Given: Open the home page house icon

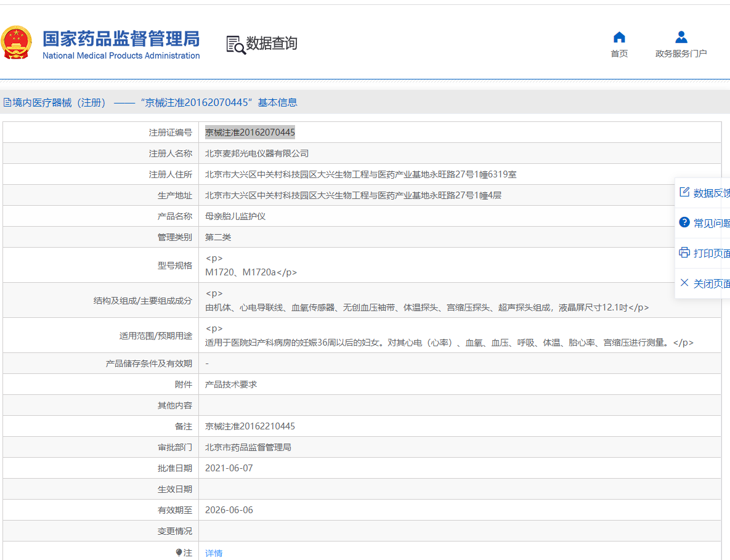Looking at the screenshot, I should coord(619,37).
